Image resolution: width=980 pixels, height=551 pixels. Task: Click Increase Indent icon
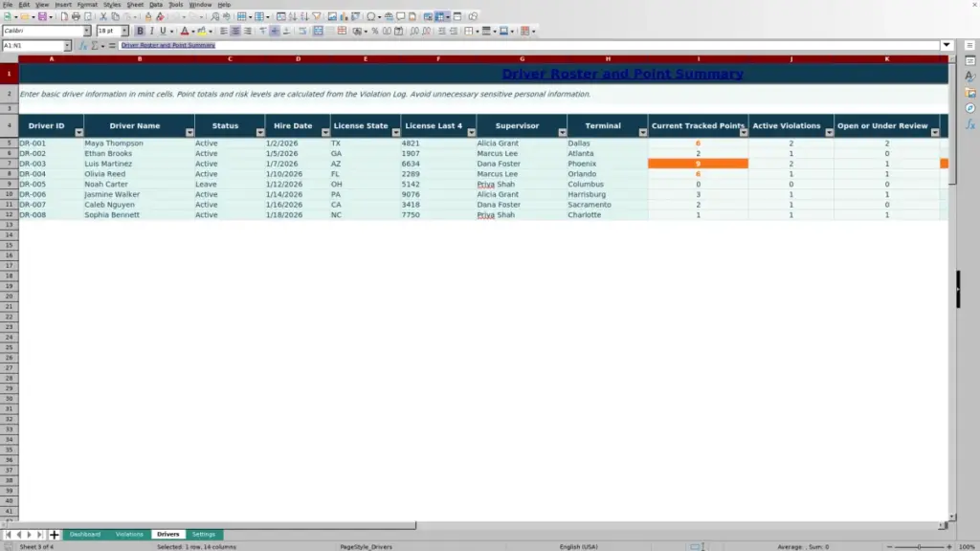(x=442, y=32)
